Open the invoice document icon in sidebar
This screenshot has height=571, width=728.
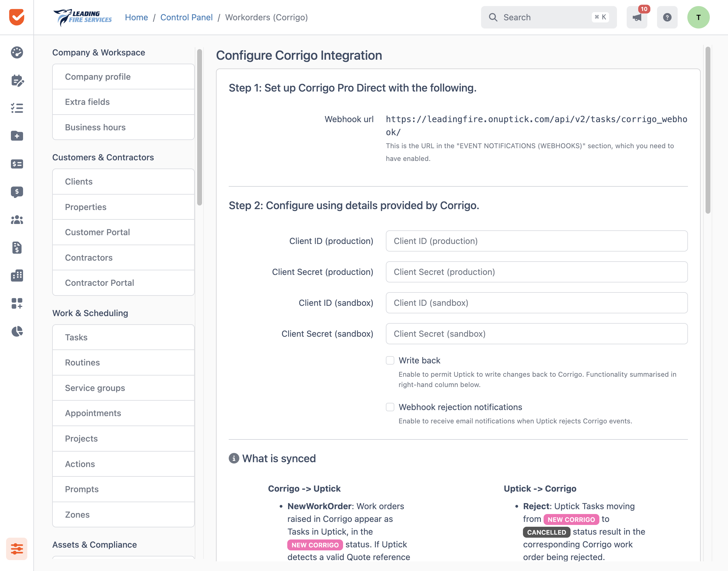pyautogui.click(x=17, y=248)
